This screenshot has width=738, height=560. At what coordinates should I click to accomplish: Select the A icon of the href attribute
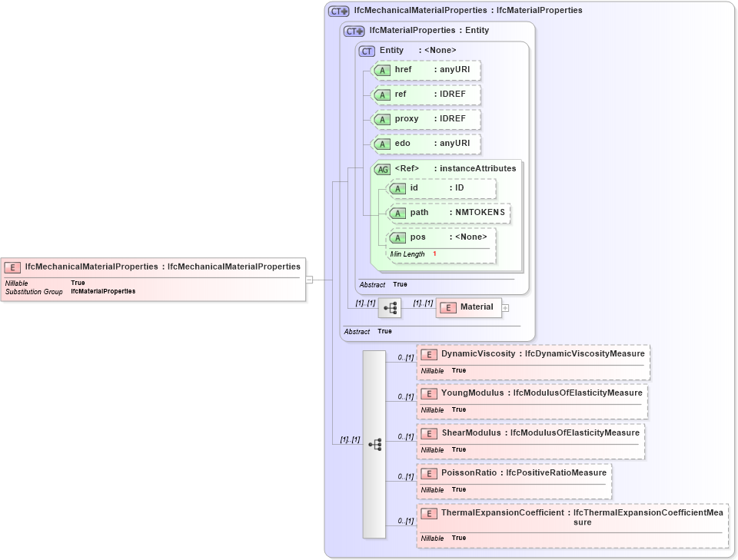click(x=381, y=70)
